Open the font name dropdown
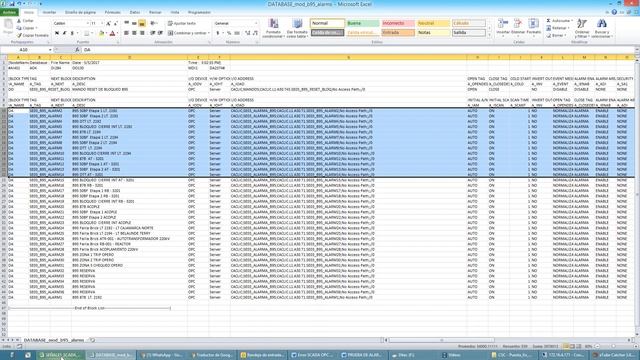640x360 pixels. [88, 23]
